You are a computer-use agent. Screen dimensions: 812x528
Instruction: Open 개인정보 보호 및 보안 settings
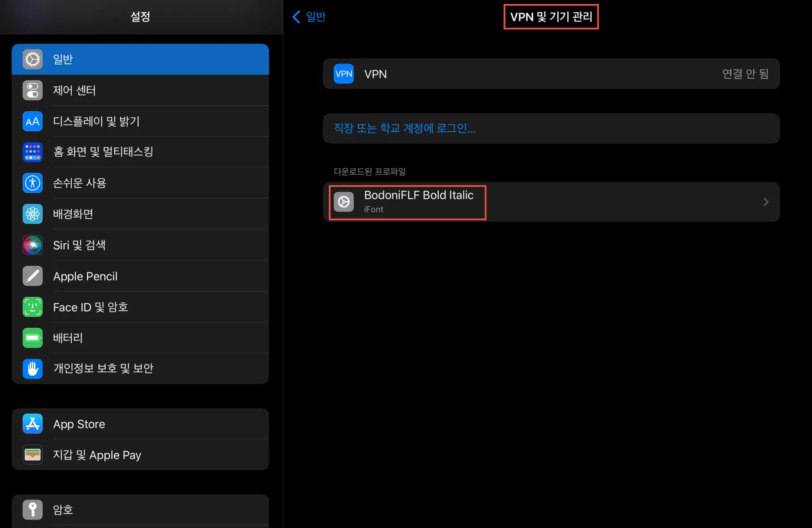pos(103,369)
